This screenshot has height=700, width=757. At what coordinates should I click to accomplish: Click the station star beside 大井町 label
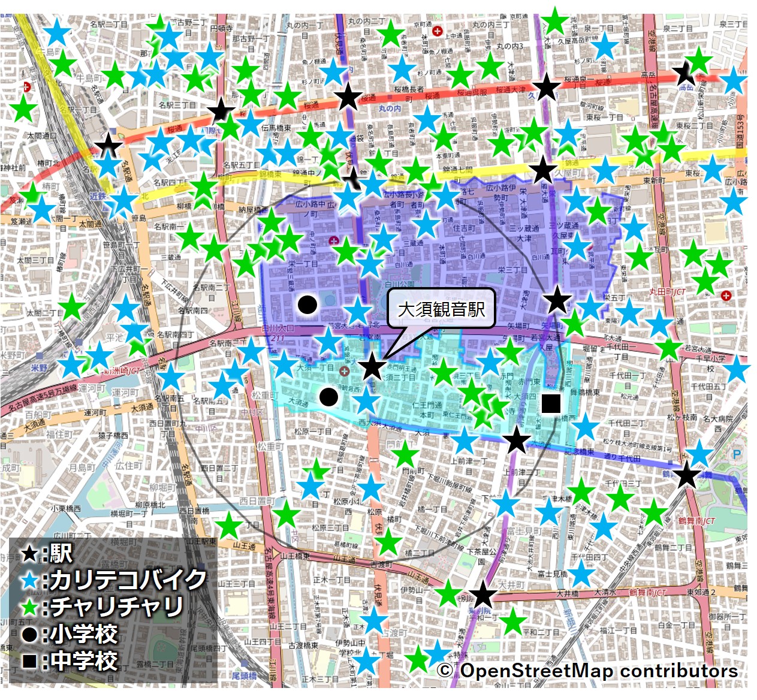[483, 595]
